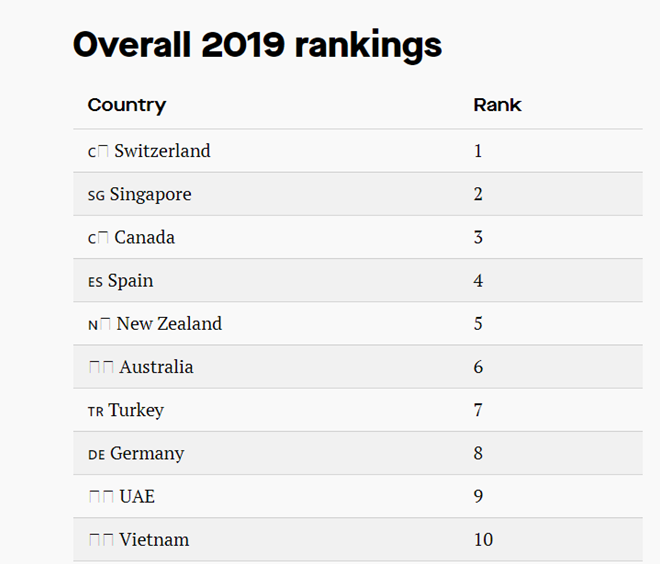
Task: Click the flag icon beside New Zealand
Action: [x=99, y=325]
